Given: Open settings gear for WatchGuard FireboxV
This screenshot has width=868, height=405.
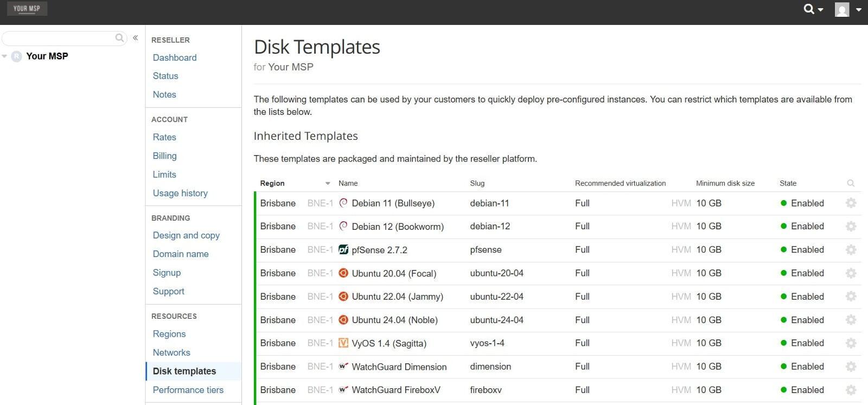Looking at the screenshot, I should [x=851, y=390].
